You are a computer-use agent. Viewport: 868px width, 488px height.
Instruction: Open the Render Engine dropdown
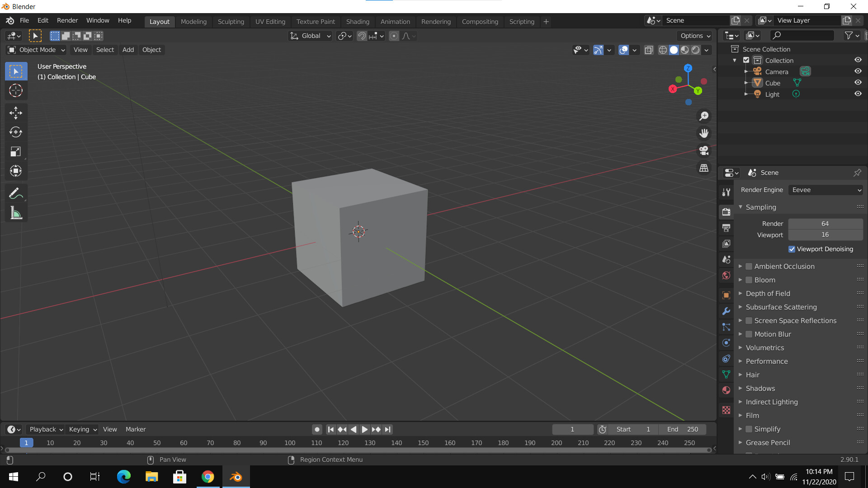click(826, 189)
